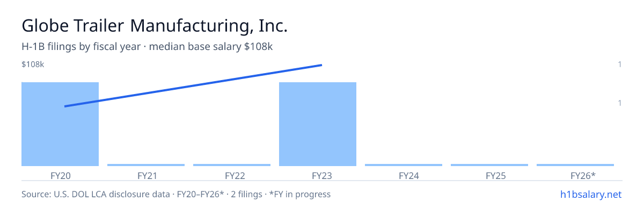Click the H-1B filings subtitle text
This screenshot has width=644, height=215.
pos(148,47)
